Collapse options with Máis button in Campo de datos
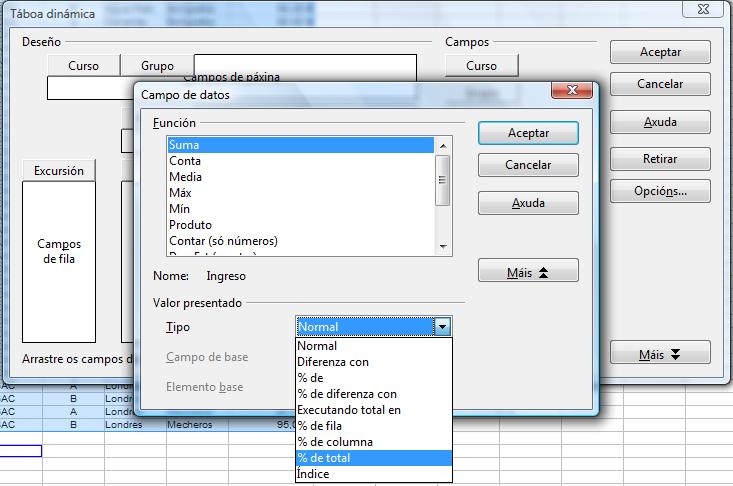The width and height of the screenshot is (733, 486). click(528, 271)
